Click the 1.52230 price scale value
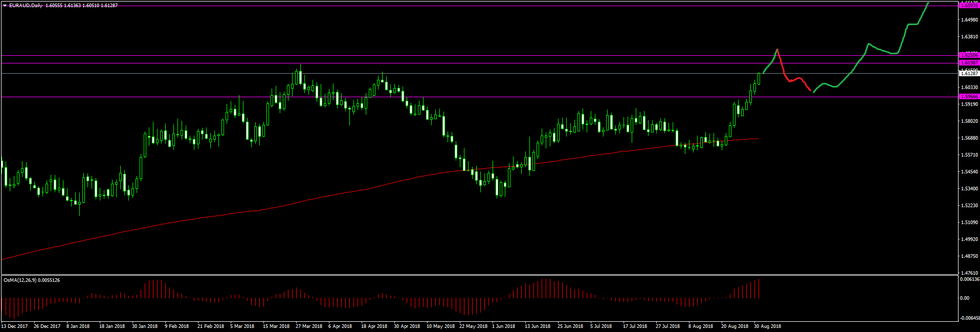The width and height of the screenshot is (980, 332). [x=970, y=206]
